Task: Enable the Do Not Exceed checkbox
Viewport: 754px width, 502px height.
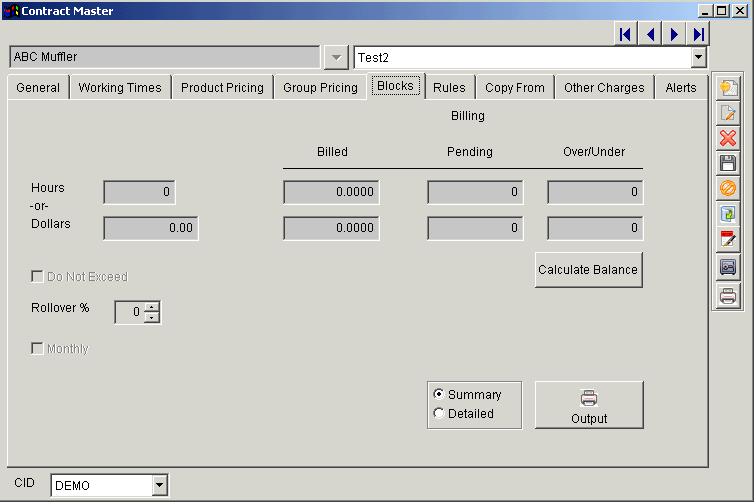Action: tap(38, 277)
